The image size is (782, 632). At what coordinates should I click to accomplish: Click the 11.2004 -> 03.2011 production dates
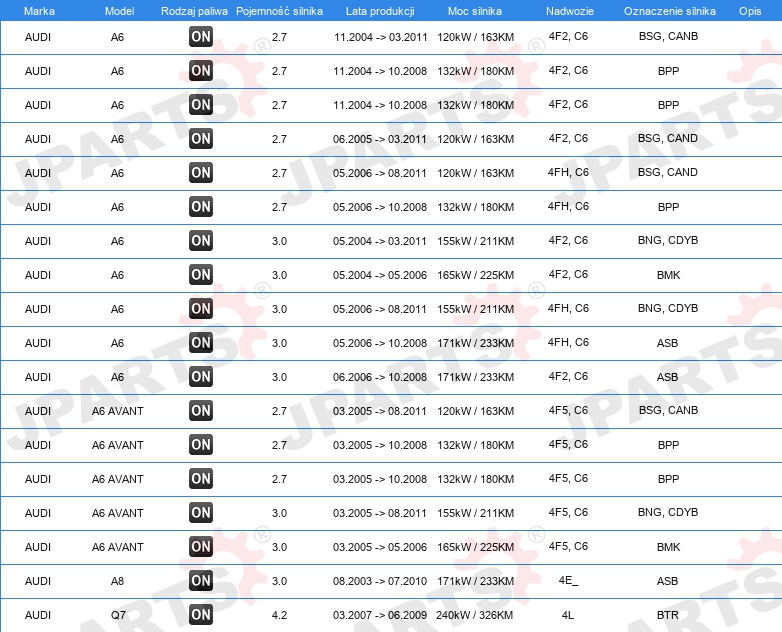pos(381,37)
